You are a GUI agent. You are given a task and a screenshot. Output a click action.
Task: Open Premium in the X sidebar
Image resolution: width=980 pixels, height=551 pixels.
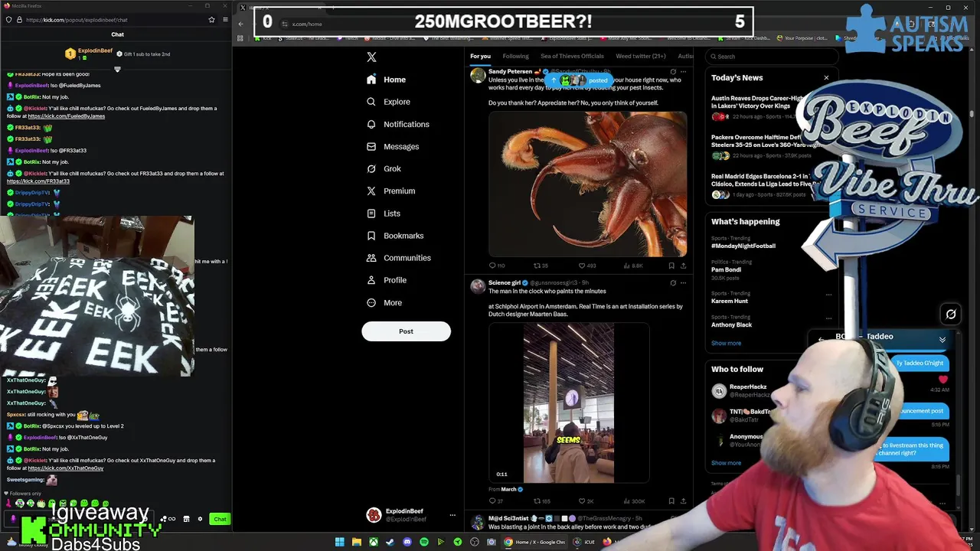390,191
